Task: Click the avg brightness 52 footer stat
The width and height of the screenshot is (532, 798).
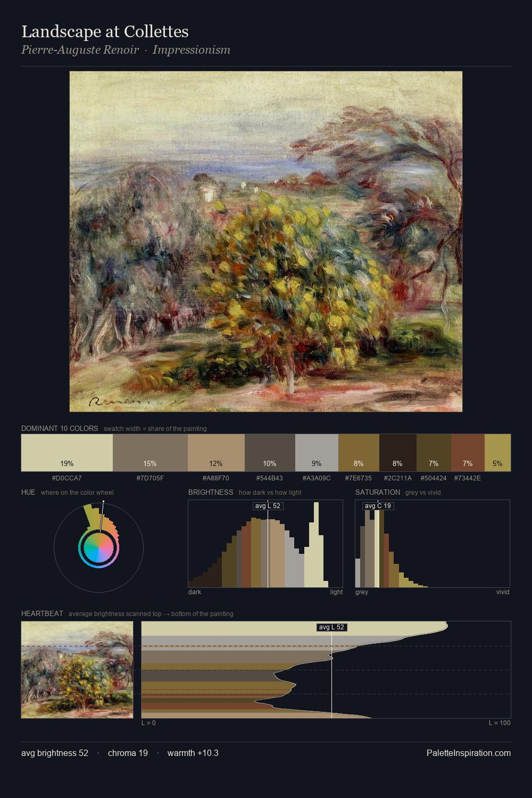Action: [x=55, y=753]
